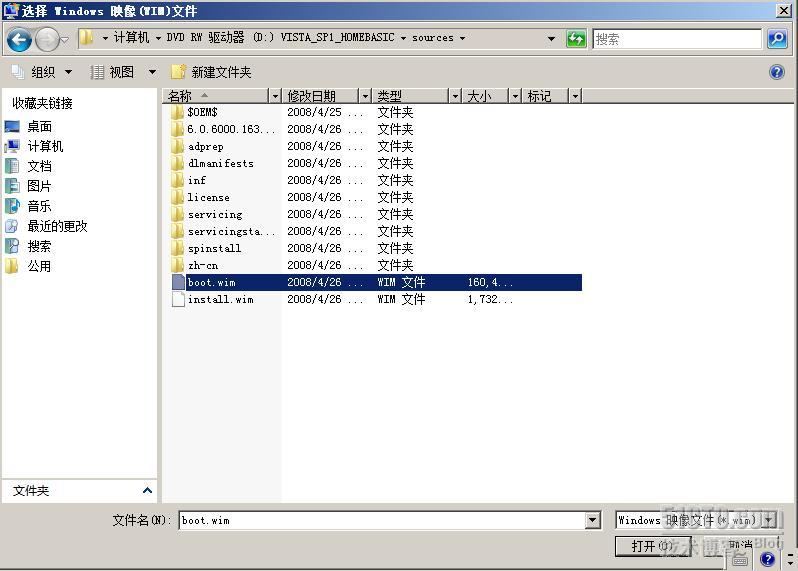Sort by 修改日期 column header
Screen dimensions: 798x571
pyautogui.click(x=321, y=96)
